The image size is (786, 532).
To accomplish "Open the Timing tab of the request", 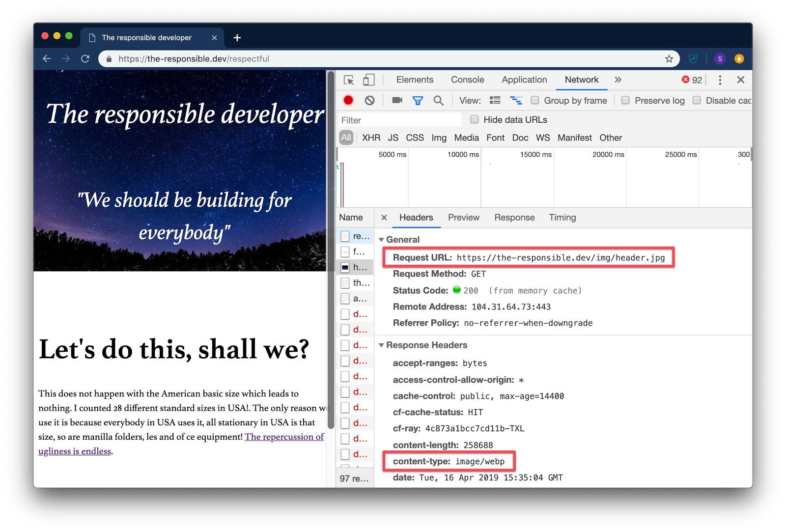I will 562,218.
